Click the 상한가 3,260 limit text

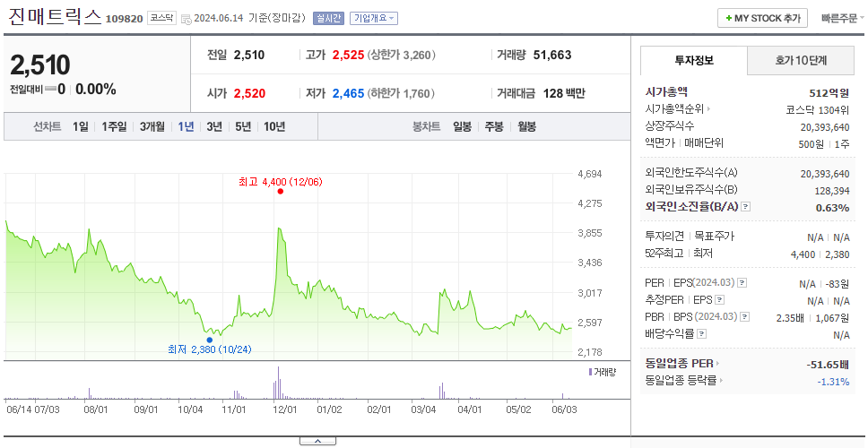[402, 55]
